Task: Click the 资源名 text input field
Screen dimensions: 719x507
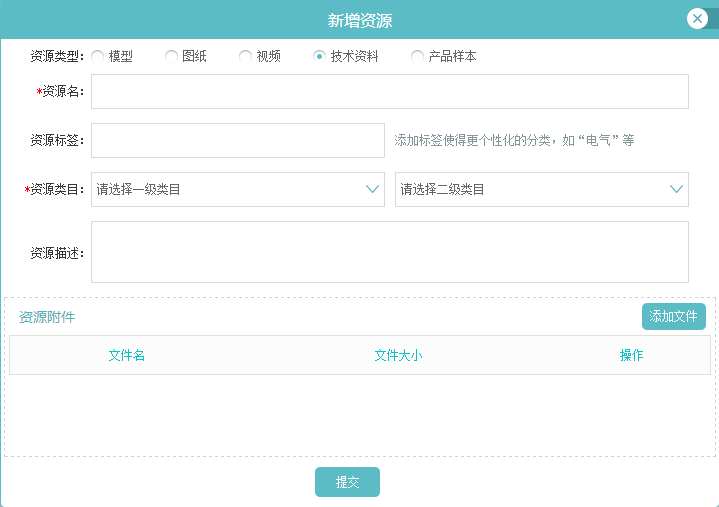Action: [390, 92]
